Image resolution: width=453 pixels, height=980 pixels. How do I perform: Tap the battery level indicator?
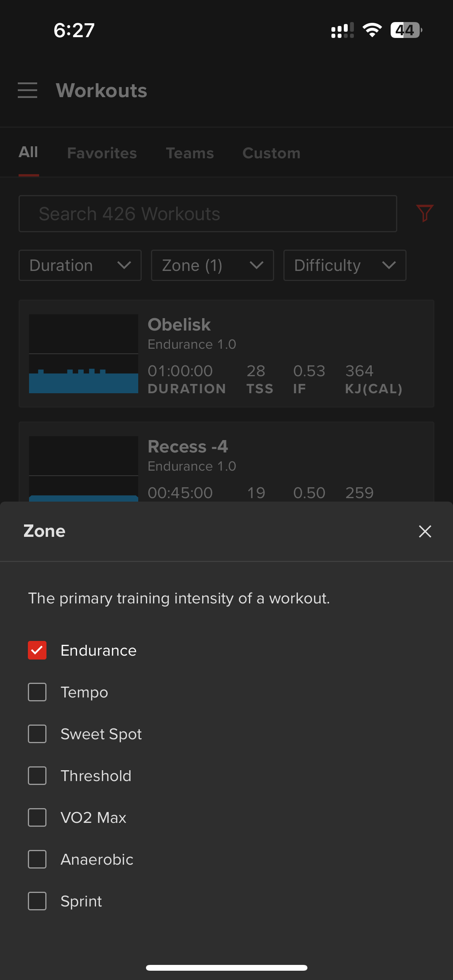tap(406, 30)
